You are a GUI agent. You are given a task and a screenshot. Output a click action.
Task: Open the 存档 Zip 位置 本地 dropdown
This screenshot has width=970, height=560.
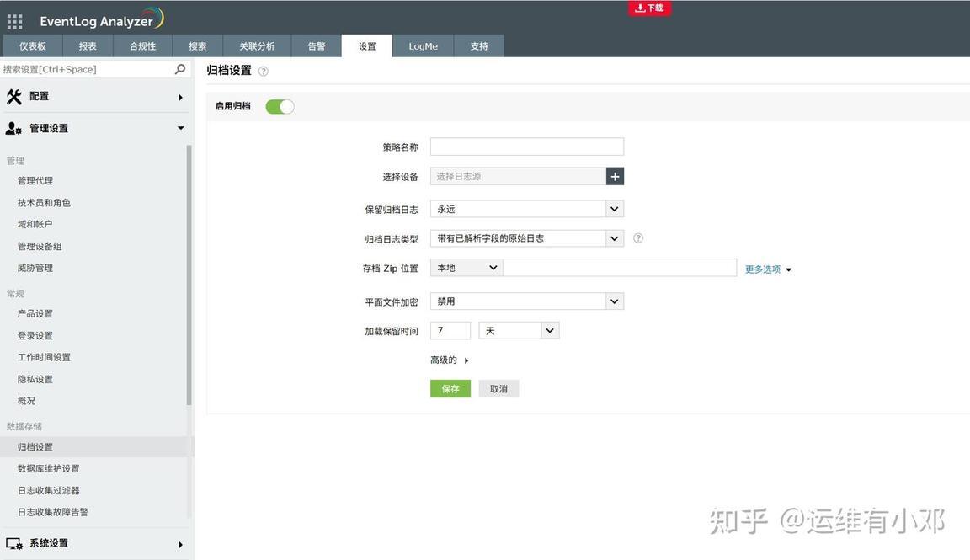tap(466, 268)
